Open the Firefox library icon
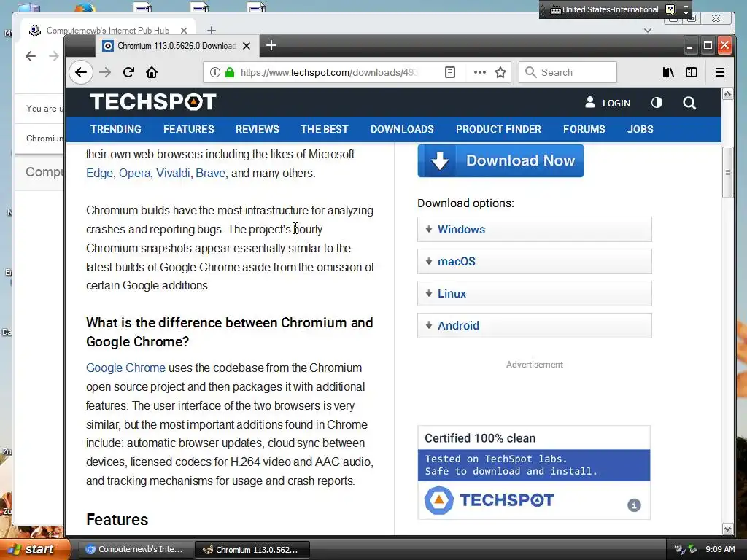 point(668,72)
